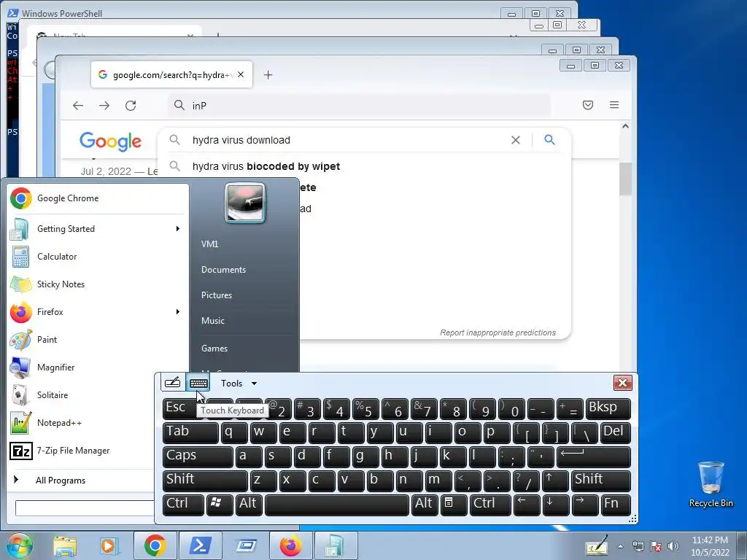This screenshot has height=560, width=747.
Task: Go back in Firefox browser
Action: [78, 106]
